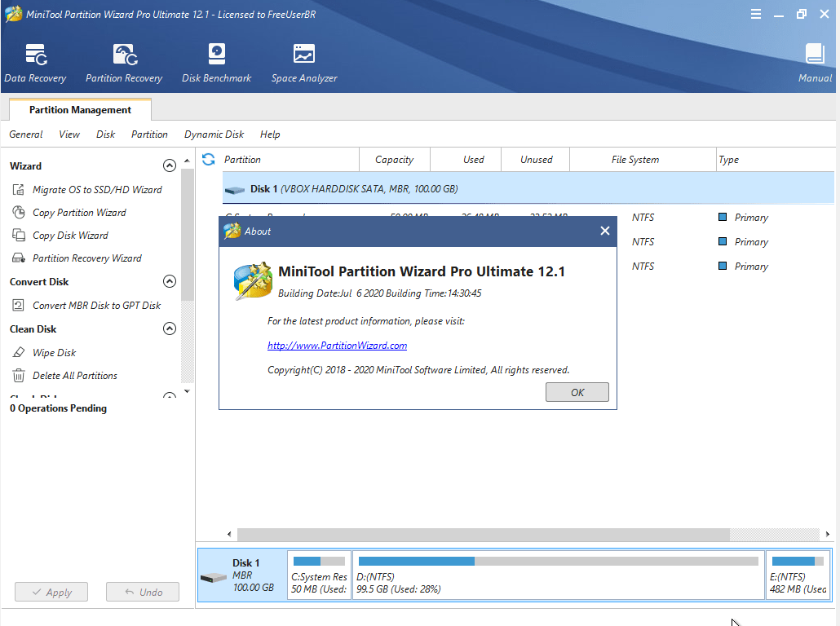Collapse the Convert Disk section
Image resolution: width=840 pixels, height=626 pixels.
[170, 281]
